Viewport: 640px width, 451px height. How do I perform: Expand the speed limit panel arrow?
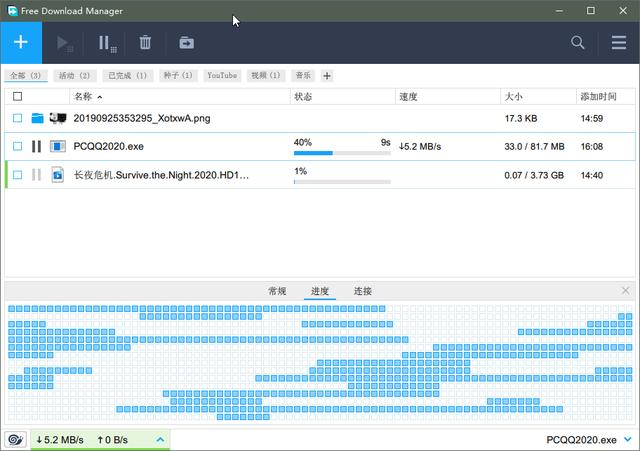click(159, 440)
